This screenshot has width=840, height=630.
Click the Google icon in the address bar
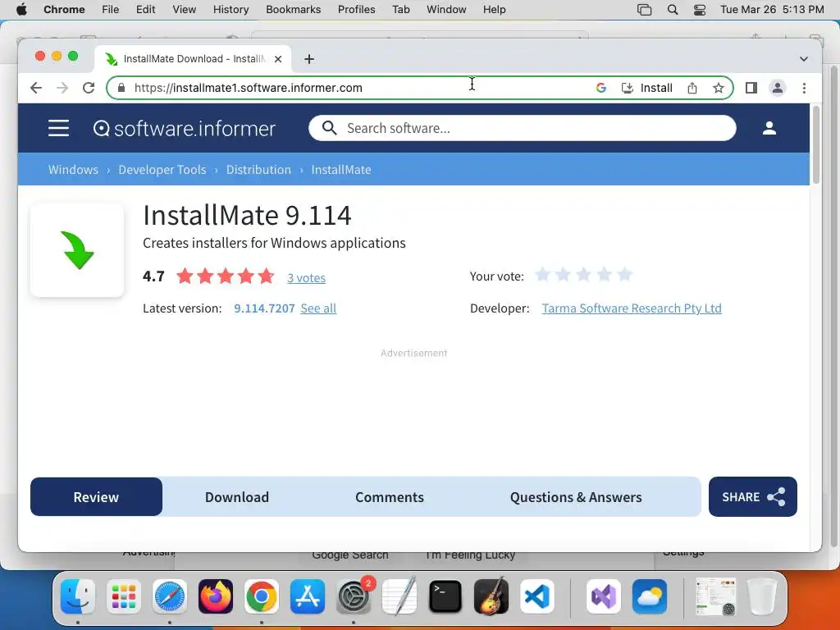click(x=601, y=88)
